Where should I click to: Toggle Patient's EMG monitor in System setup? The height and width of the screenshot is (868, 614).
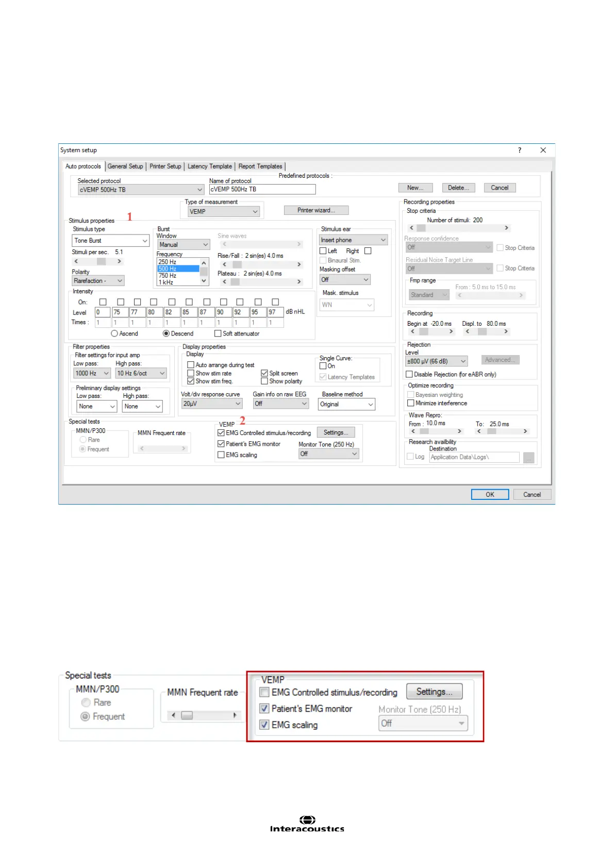[x=221, y=444]
